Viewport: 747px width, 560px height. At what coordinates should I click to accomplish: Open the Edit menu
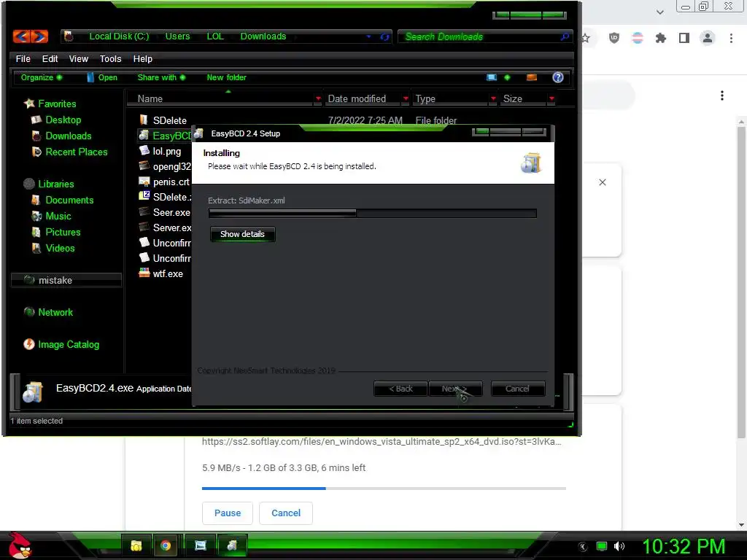click(x=50, y=58)
